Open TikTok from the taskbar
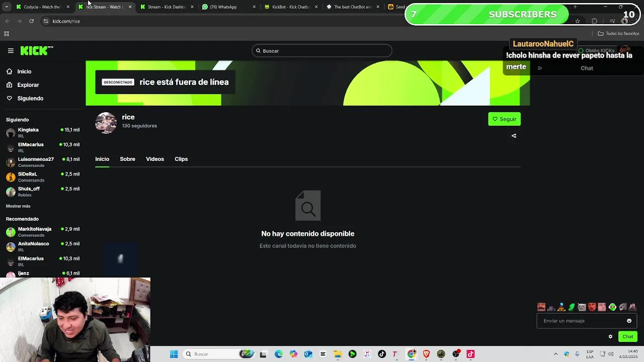This screenshot has width=644, height=362. click(x=382, y=354)
